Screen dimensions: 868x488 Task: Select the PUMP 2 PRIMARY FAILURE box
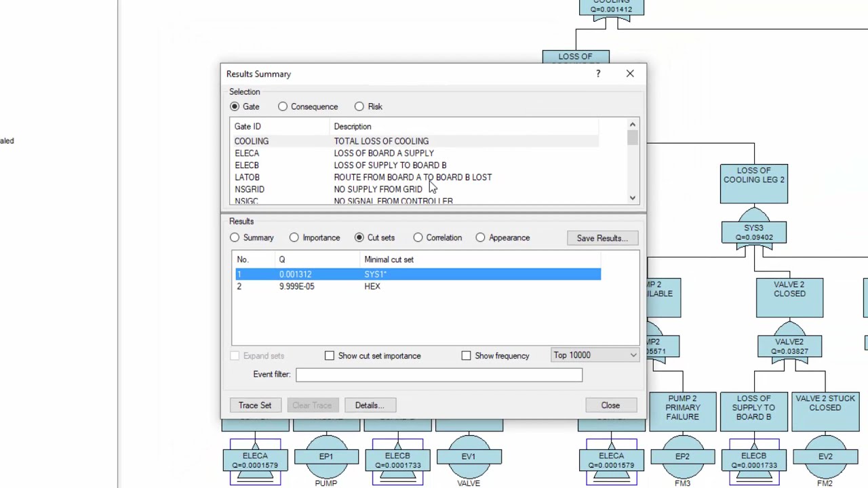(x=682, y=411)
